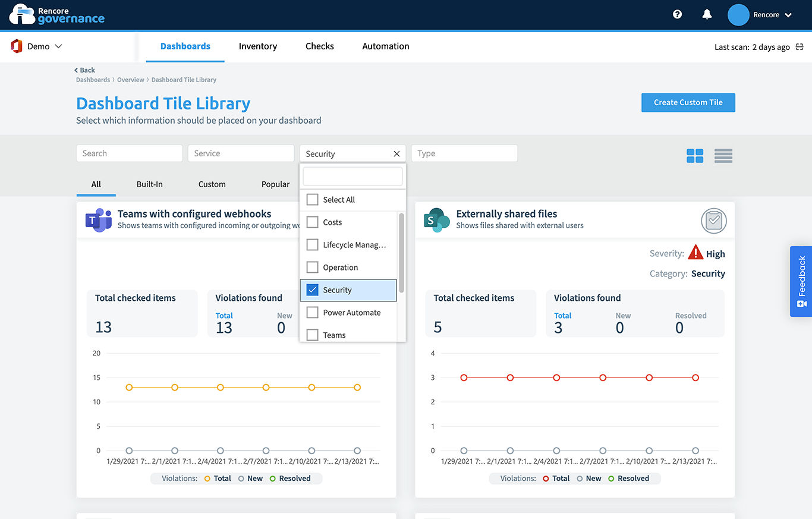Toggle Total series in webhooks chart legend
812x519 pixels.
[x=218, y=479]
